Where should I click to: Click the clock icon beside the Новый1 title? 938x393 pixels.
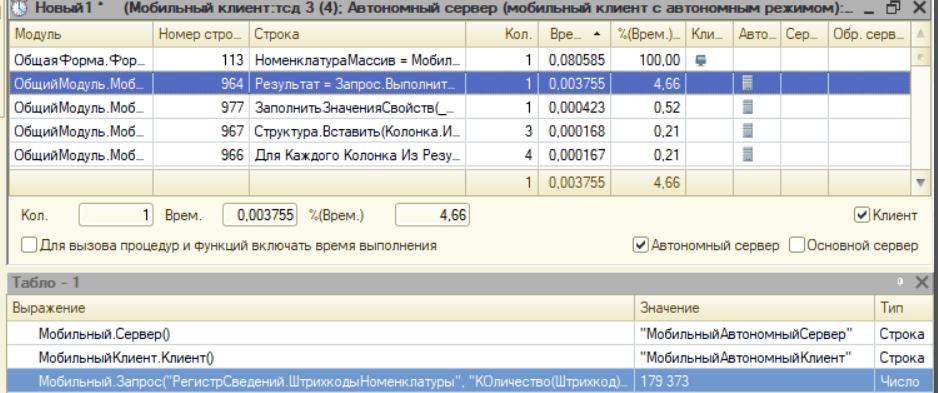pyautogui.click(x=21, y=8)
